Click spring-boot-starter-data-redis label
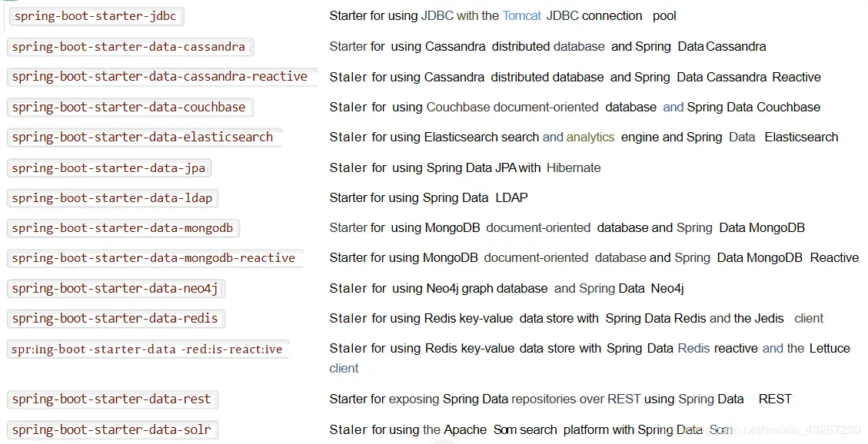This screenshot has width=868, height=444. tap(115, 319)
